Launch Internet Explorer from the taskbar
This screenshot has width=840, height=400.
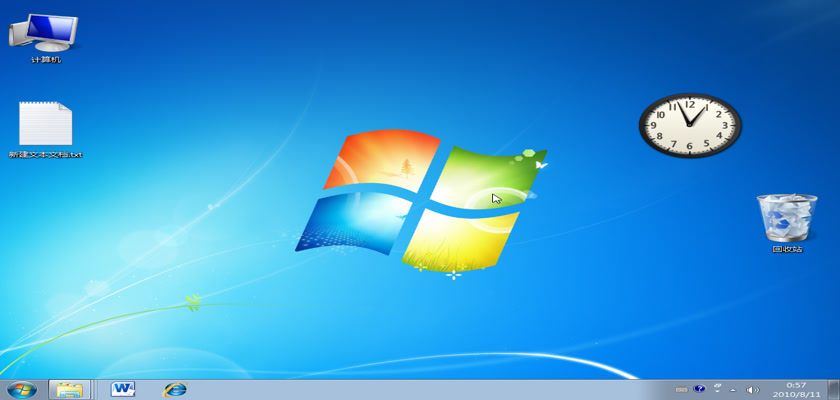(176, 389)
